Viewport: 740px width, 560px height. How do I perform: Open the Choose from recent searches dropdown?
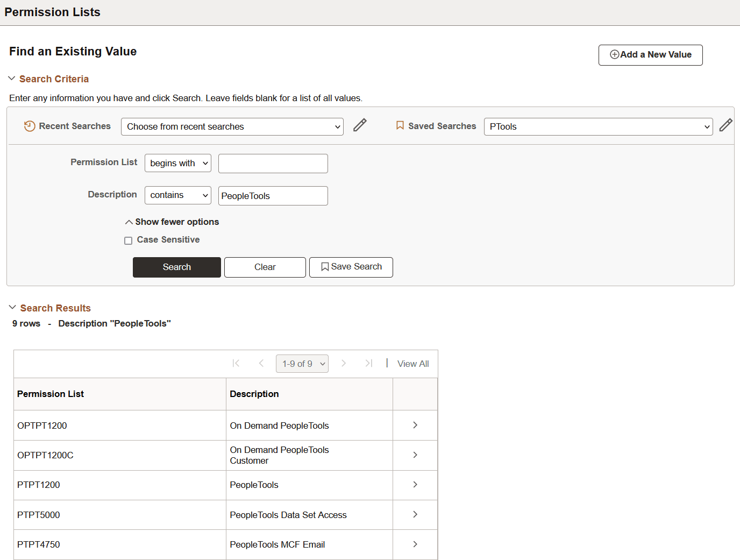pyautogui.click(x=231, y=126)
